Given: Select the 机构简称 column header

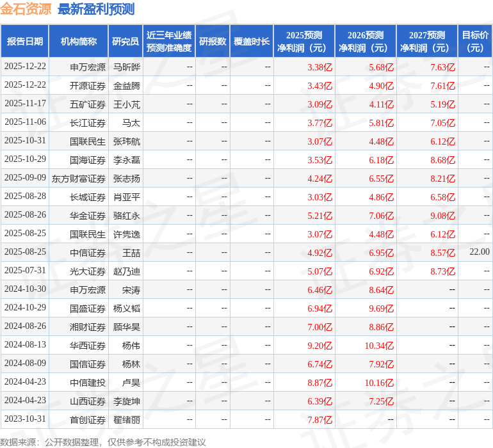Looking at the screenshot, I should (x=79, y=41).
